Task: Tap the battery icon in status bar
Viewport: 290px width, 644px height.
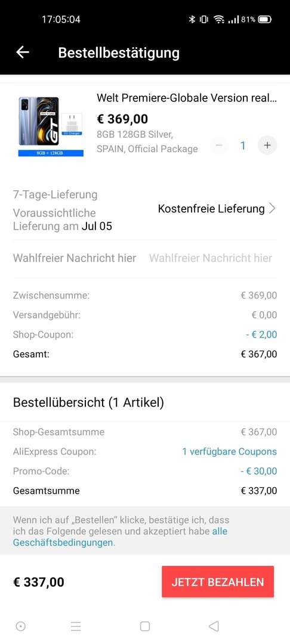Action: point(265,19)
